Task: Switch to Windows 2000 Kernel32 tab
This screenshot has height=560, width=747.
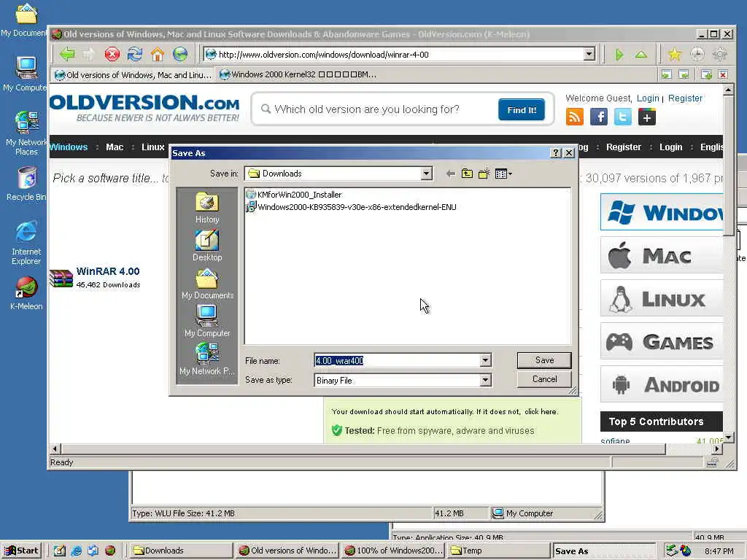Action: tap(298, 75)
